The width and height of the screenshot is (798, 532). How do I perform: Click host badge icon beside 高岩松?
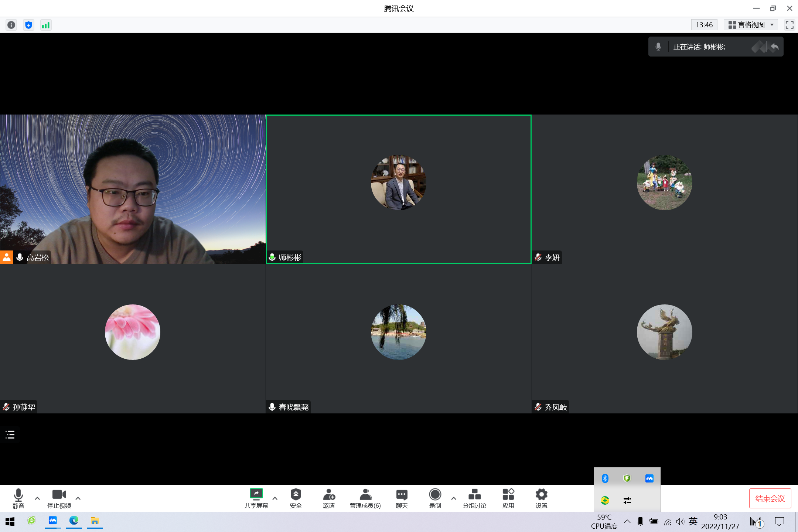coord(7,257)
